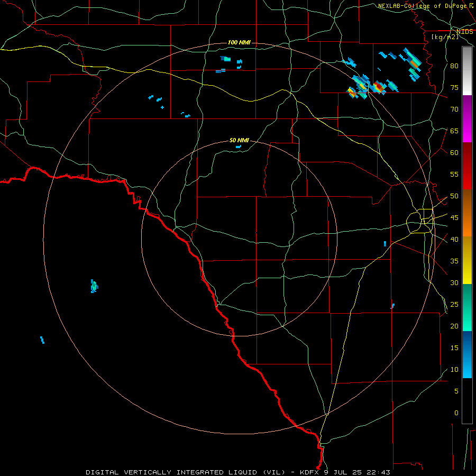Click the 9 JUL 25 date in the caption
Screen dimensions: 476x476
[344, 472]
